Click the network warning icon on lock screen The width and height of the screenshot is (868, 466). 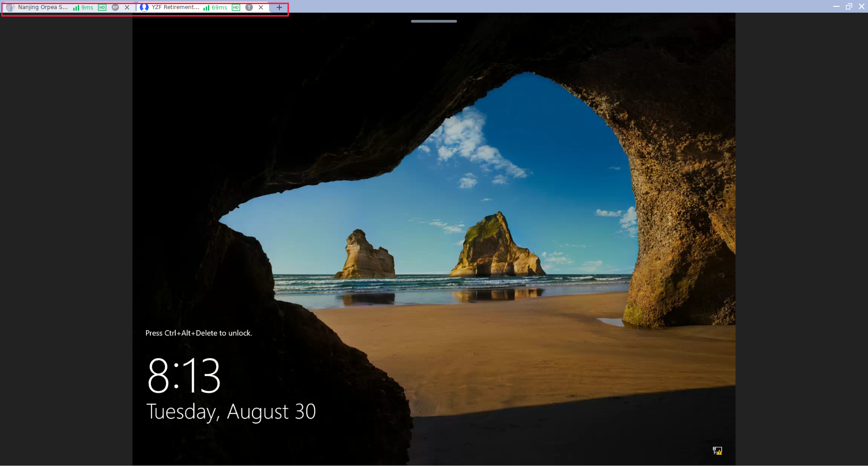[x=718, y=451]
